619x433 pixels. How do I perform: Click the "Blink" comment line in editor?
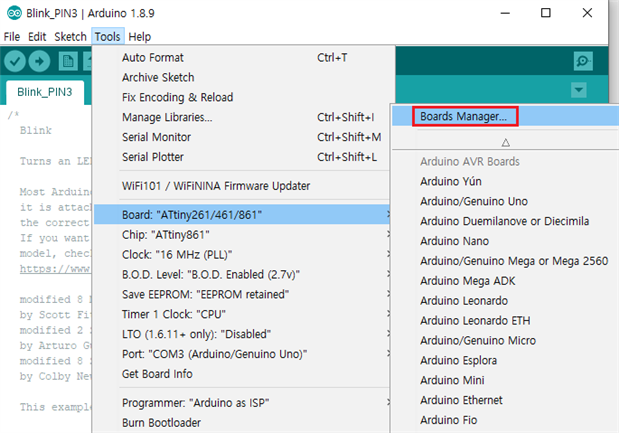pos(36,131)
